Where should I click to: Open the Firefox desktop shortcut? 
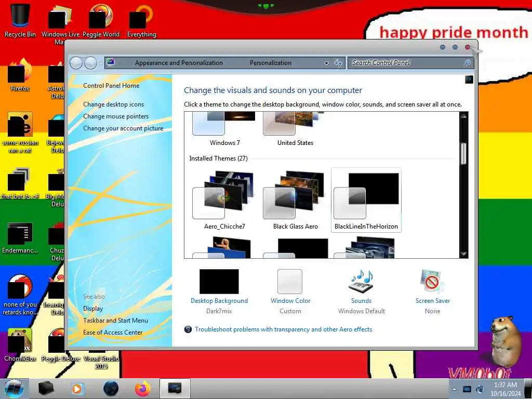pos(20,75)
